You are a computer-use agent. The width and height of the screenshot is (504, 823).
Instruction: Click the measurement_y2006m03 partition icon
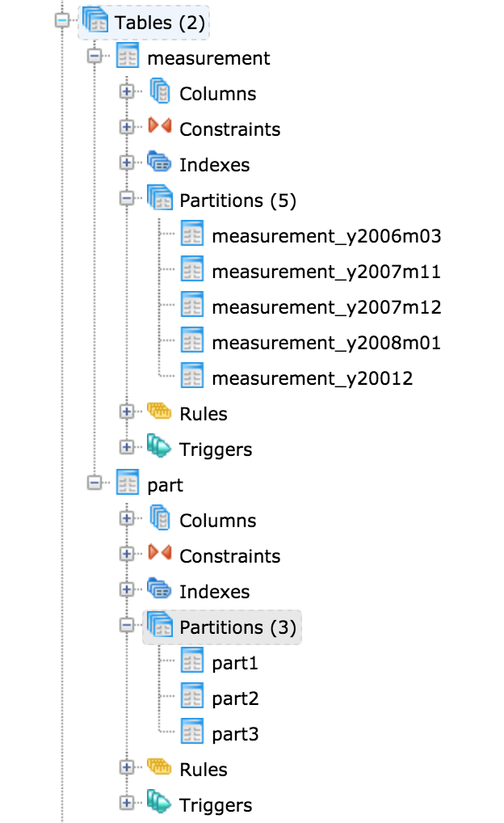click(x=192, y=236)
